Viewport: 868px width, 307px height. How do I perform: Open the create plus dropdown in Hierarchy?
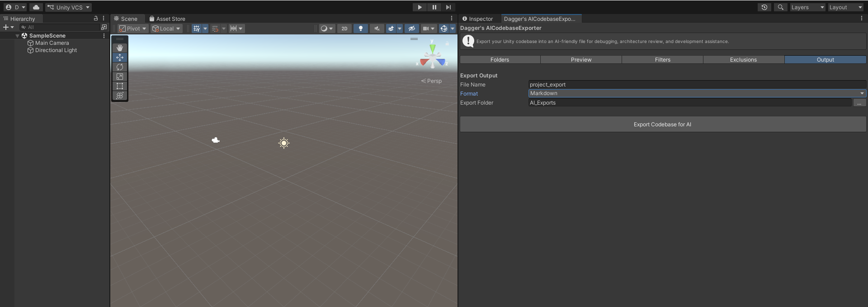point(9,27)
